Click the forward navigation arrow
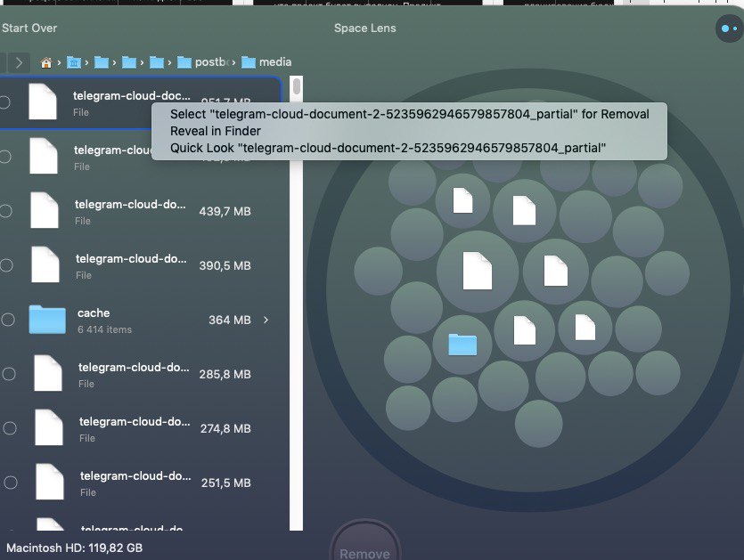This screenshot has height=560, width=744. point(19,62)
